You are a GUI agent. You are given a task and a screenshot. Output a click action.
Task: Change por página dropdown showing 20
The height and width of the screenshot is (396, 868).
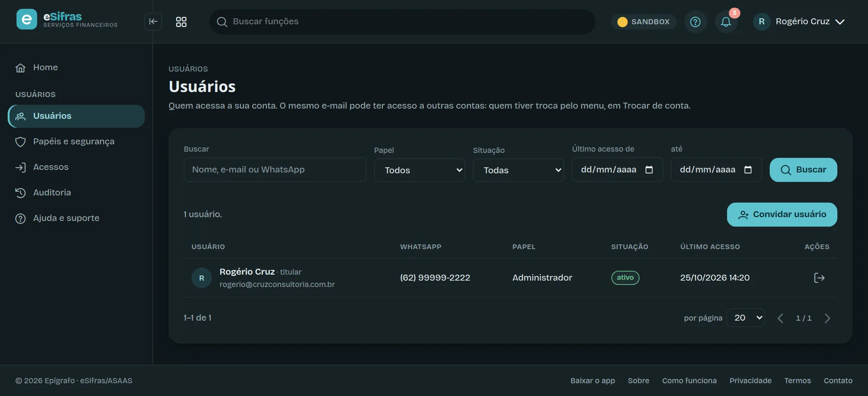(x=746, y=318)
